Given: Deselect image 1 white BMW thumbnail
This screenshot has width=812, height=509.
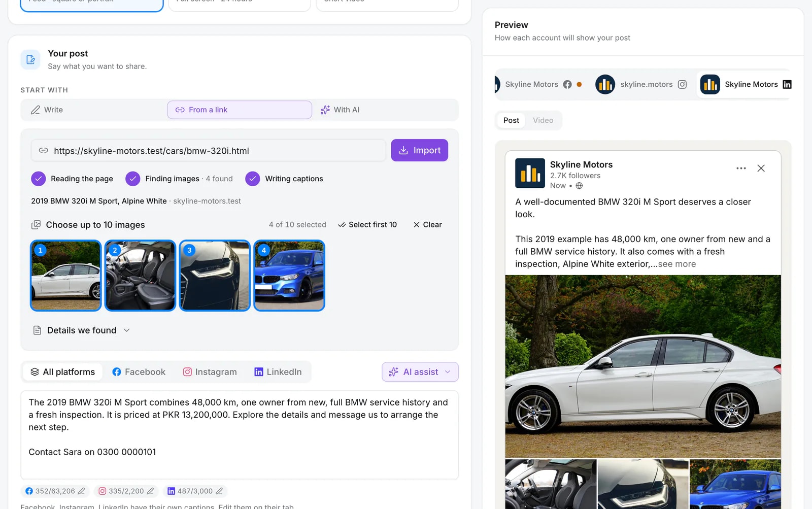Looking at the screenshot, I should pos(66,276).
